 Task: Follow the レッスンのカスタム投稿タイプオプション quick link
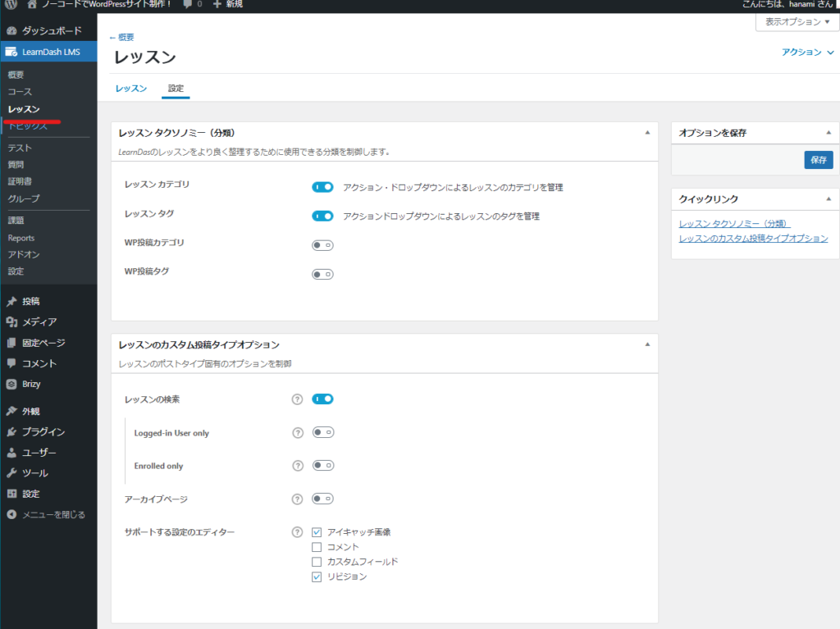tap(753, 239)
